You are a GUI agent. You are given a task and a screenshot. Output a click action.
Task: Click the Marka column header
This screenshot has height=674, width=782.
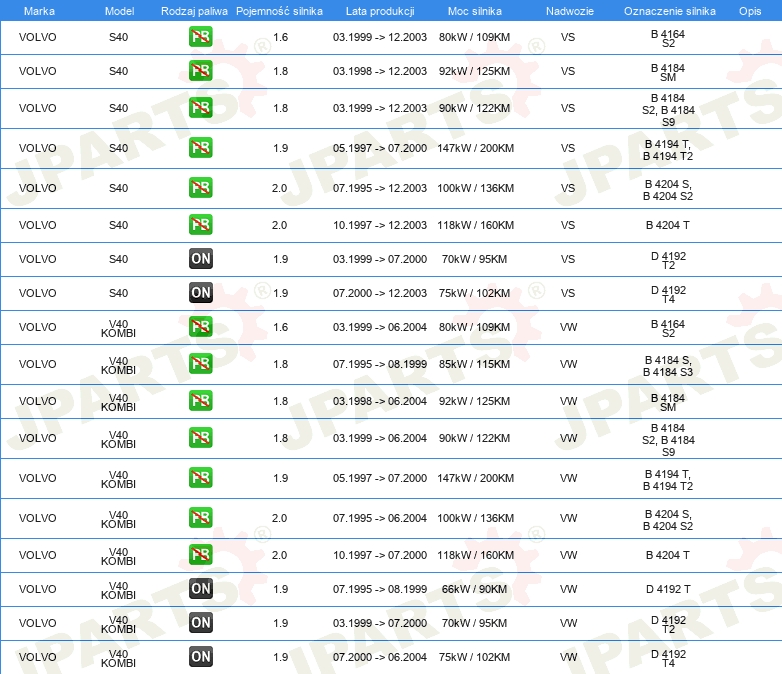(x=38, y=10)
